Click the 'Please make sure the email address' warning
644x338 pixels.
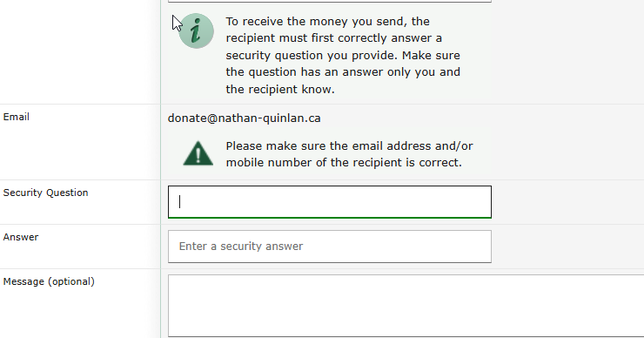click(349, 154)
